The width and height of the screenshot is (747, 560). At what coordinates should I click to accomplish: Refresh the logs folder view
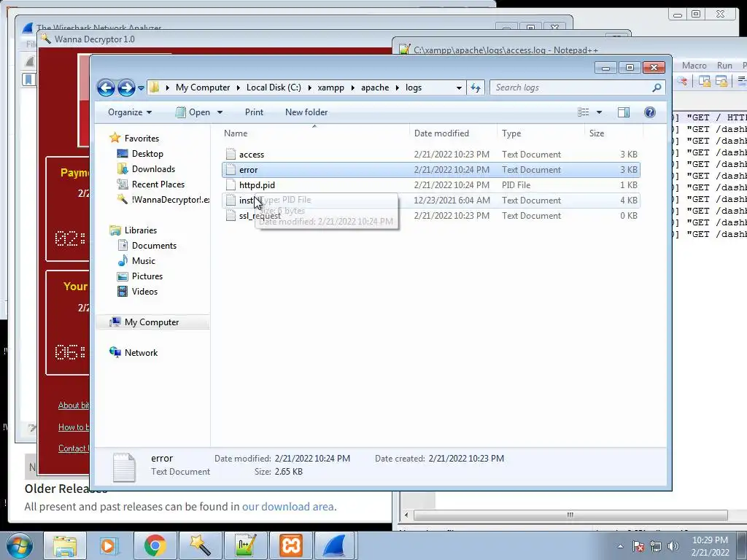tap(476, 87)
